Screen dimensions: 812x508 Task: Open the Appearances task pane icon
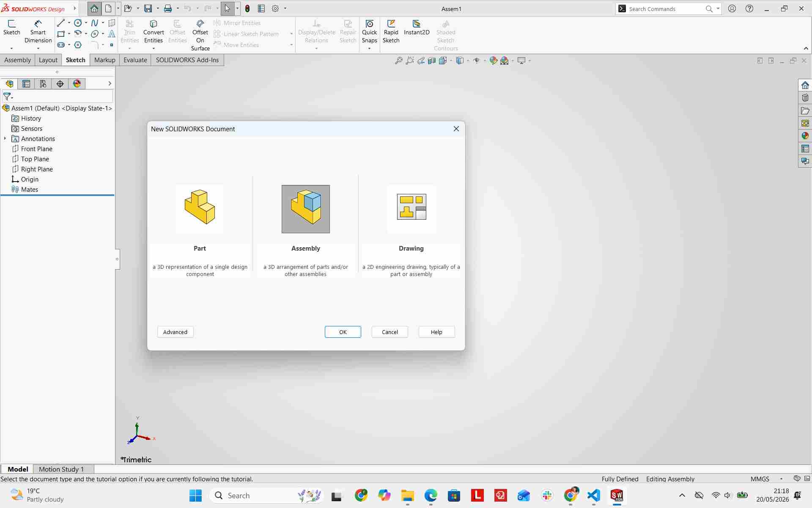point(805,136)
